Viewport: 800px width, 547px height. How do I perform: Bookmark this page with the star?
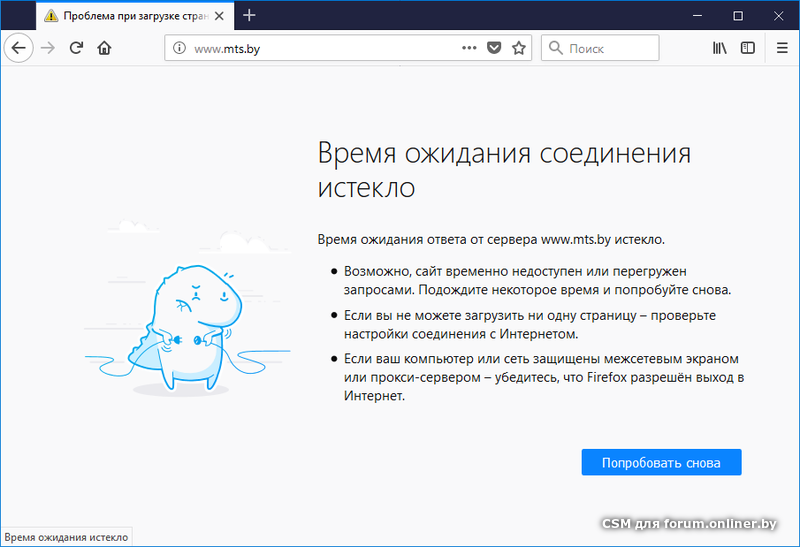point(518,48)
